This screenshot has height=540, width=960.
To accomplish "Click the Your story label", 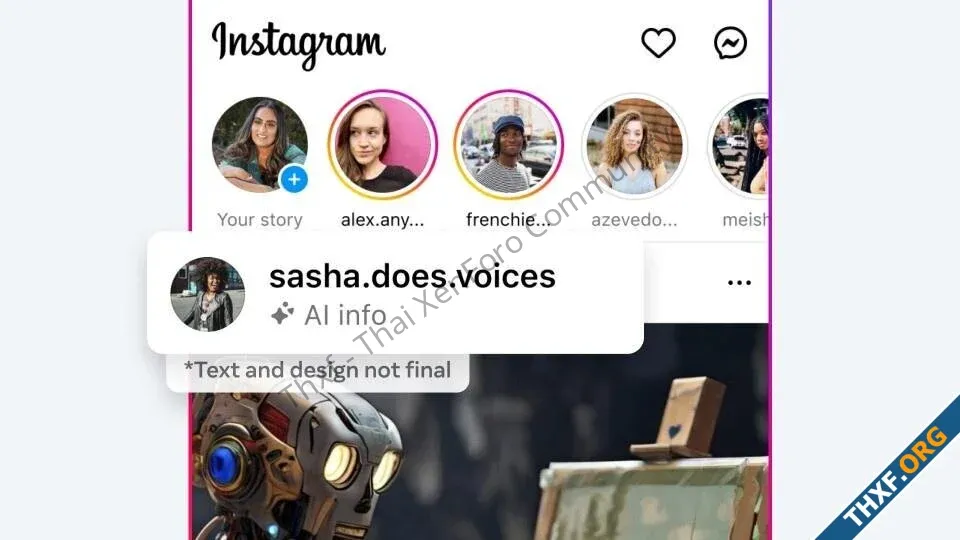I will [260, 220].
